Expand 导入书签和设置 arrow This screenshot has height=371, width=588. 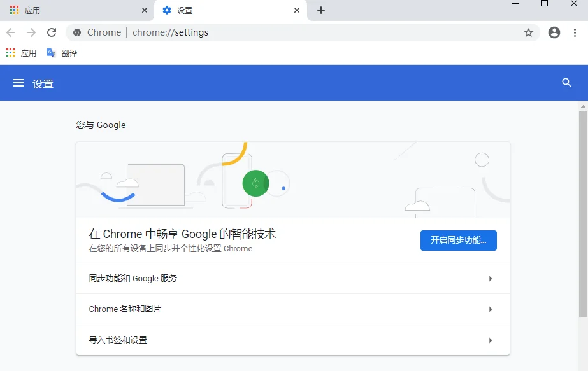(x=490, y=340)
